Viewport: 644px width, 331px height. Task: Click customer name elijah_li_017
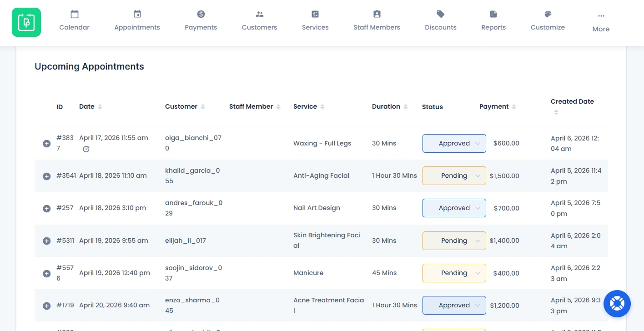(x=186, y=241)
